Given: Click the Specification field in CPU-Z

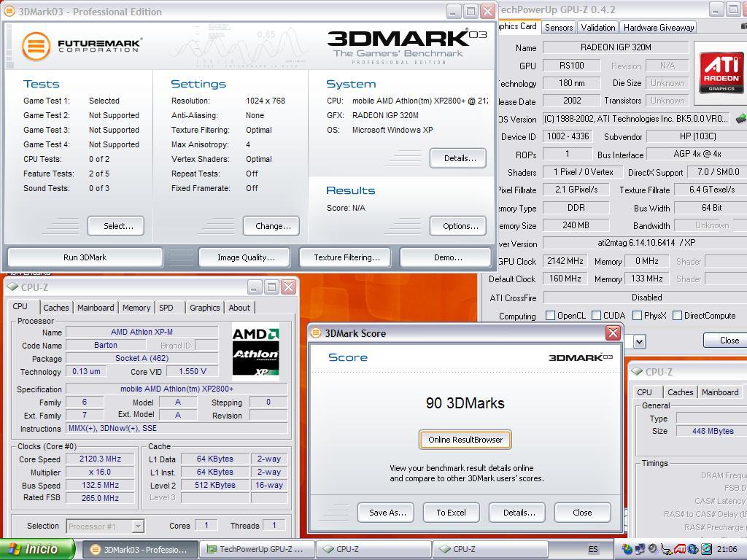Looking at the screenshot, I should tap(177, 389).
